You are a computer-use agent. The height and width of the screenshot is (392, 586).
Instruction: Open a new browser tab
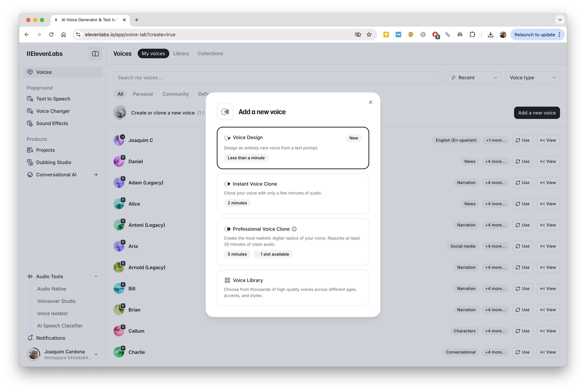(137, 20)
